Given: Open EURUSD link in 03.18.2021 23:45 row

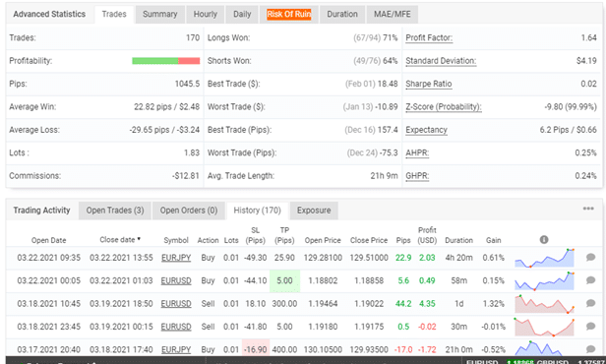Looking at the screenshot, I should 176,327.
